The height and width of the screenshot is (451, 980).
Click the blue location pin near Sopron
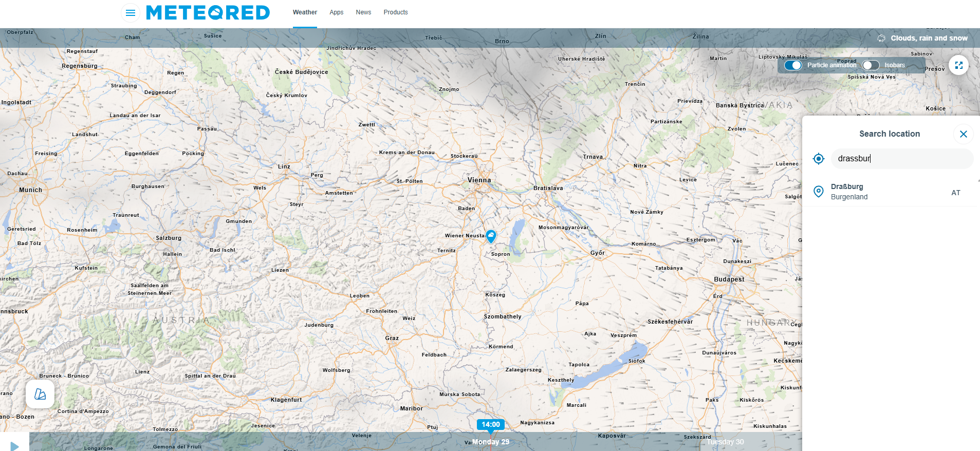tap(491, 236)
